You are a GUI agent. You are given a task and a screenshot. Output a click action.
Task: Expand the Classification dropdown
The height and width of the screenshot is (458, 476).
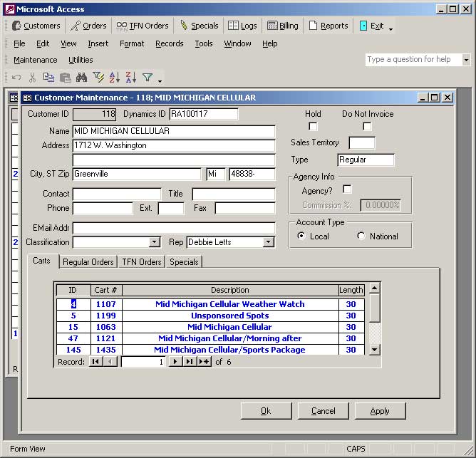155,242
